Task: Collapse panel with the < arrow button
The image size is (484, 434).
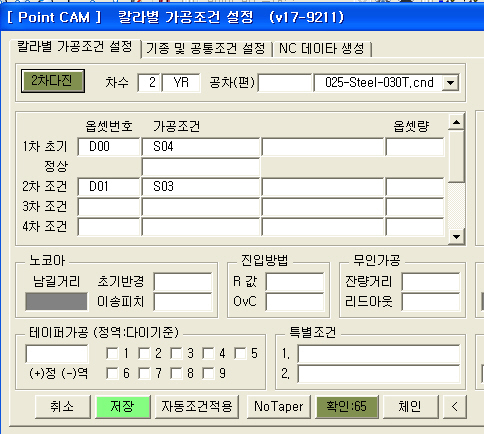Action: [x=455, y=407]
